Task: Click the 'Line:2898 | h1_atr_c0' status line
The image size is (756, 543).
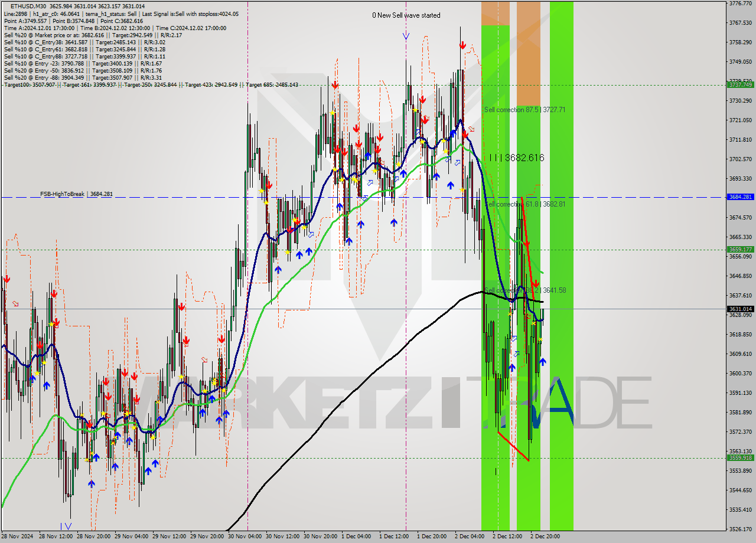Action: pos(121,14)
